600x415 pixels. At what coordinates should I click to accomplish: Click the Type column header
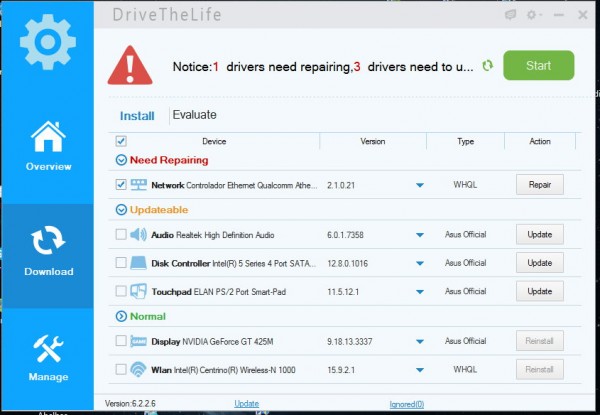[x=465, y=142]
